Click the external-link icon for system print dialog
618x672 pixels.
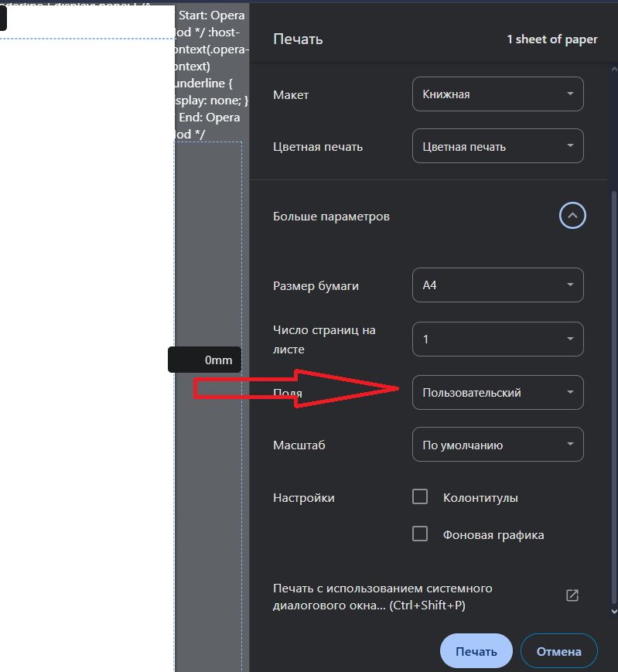click(x=572, y=595)
